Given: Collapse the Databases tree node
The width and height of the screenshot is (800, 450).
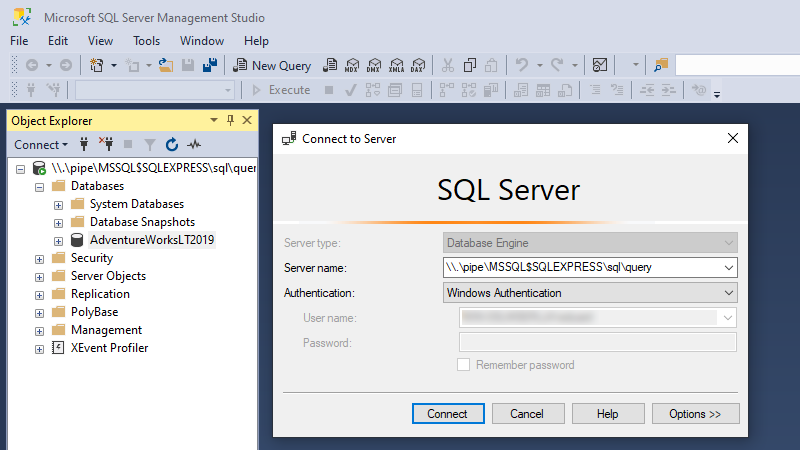Looking at the screenshot, I should tap(40, 186).
